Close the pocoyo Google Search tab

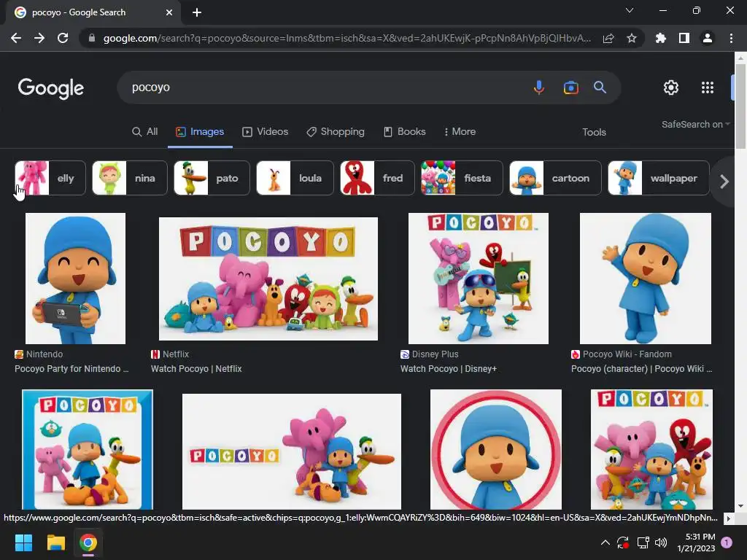[169, 12]
